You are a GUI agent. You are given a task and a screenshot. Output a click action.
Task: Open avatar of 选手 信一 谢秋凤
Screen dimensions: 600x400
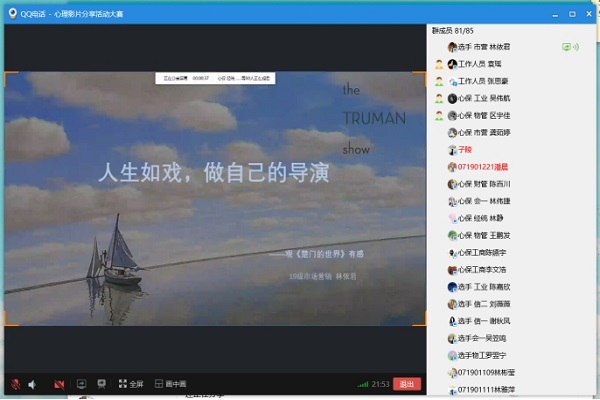(x=452, y=321)
